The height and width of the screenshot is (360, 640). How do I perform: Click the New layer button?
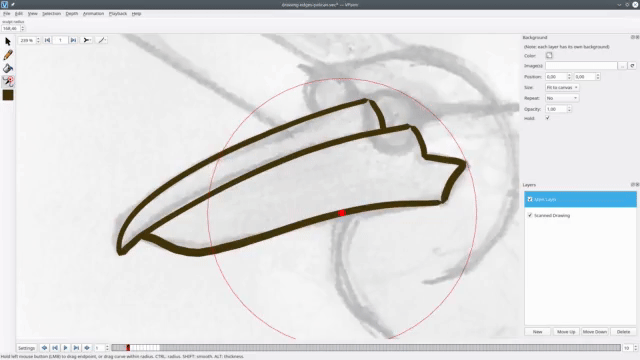point(538,332)
